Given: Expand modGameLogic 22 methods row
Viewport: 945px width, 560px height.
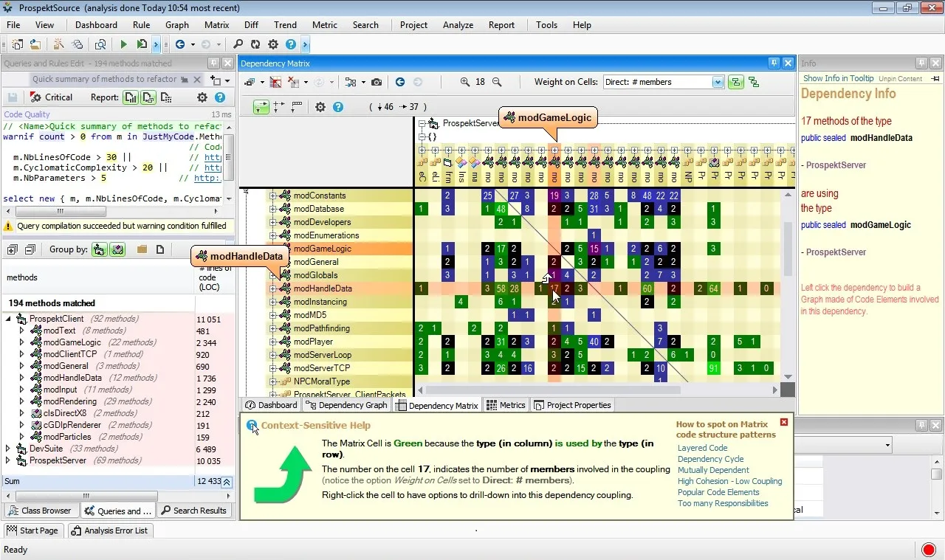Looking at the screenshot, I should coord(22,342).
